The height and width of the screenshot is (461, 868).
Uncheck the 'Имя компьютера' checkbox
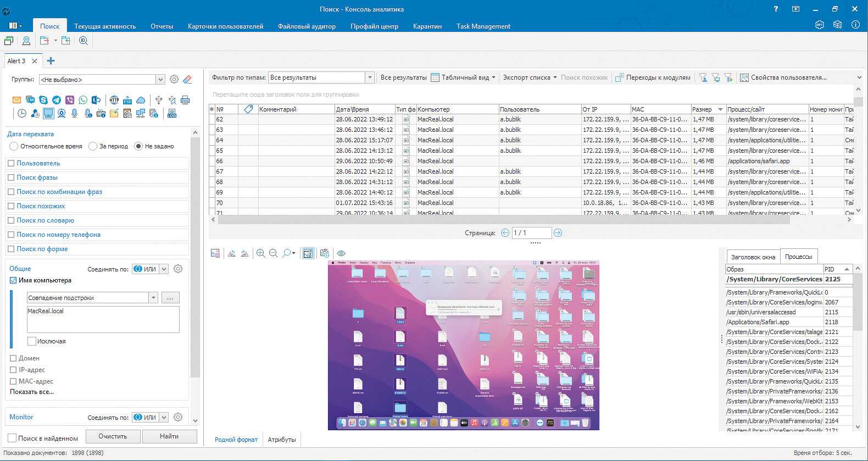point(13,280)
